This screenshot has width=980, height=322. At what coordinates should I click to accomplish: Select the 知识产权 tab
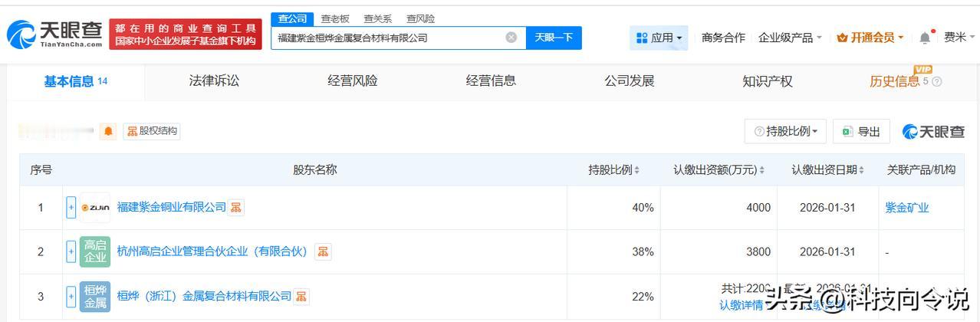point(767,81)
